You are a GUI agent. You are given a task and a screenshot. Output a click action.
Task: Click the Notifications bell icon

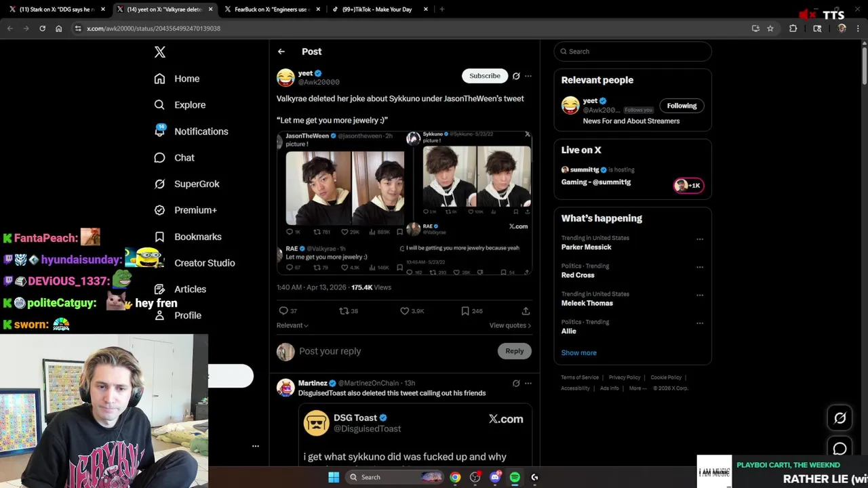click(159, 131)
